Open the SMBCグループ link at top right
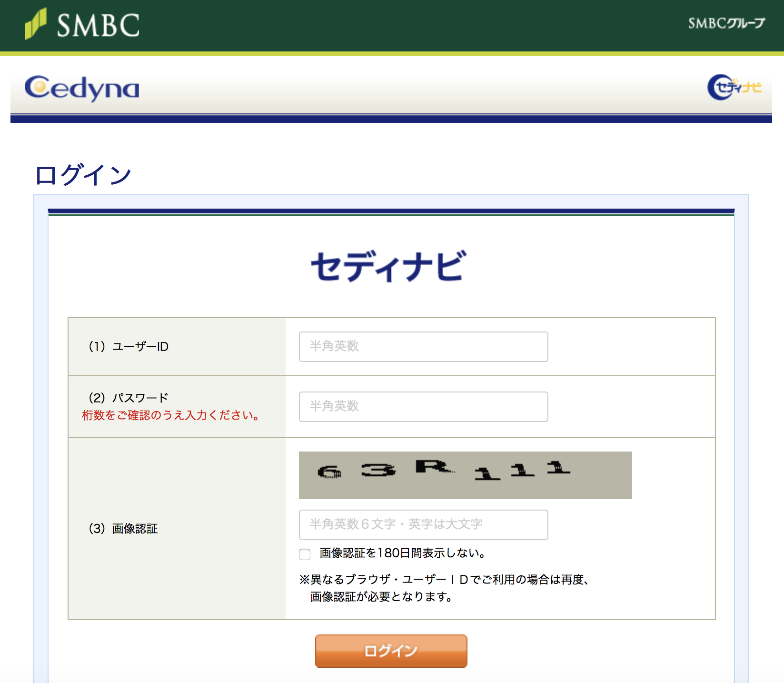This screenshot has width=784, height=683. (x=726, y=23)
